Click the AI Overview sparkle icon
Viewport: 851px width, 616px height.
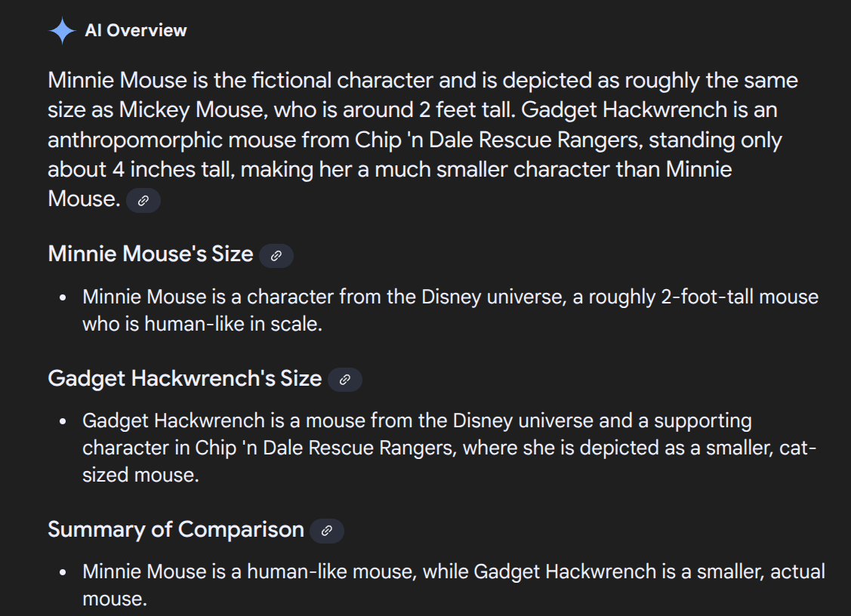click(62, 31)
